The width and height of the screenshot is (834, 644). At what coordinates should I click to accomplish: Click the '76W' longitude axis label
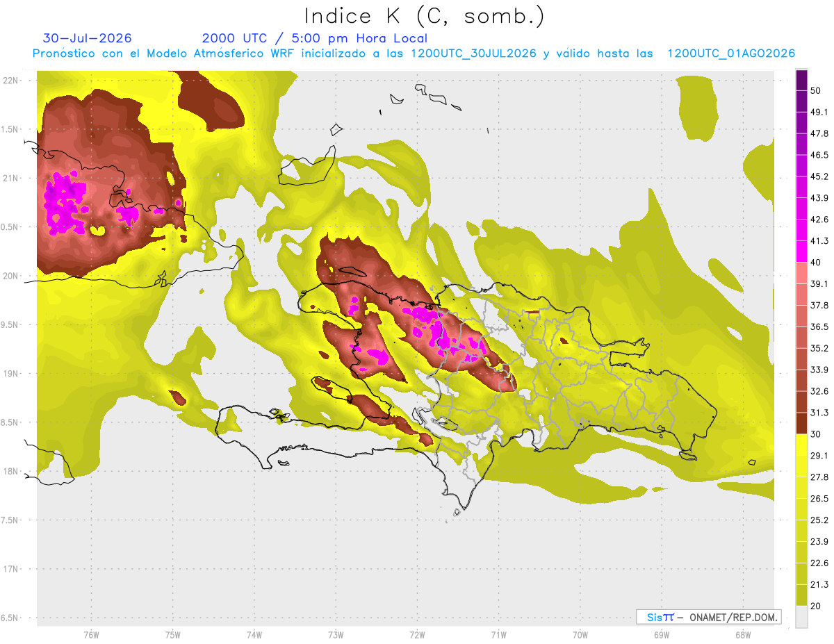pos(91,635)
